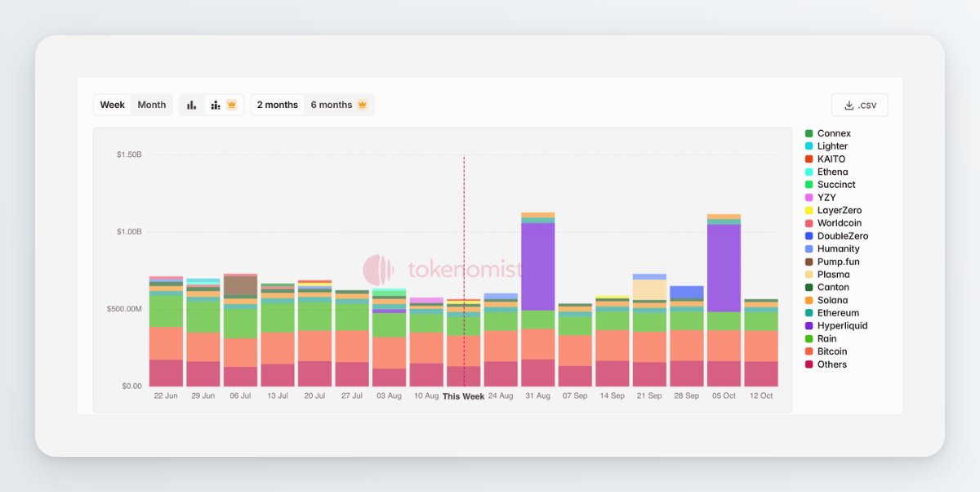
Task: Click the $1.50B axis value
Action: 129,154
